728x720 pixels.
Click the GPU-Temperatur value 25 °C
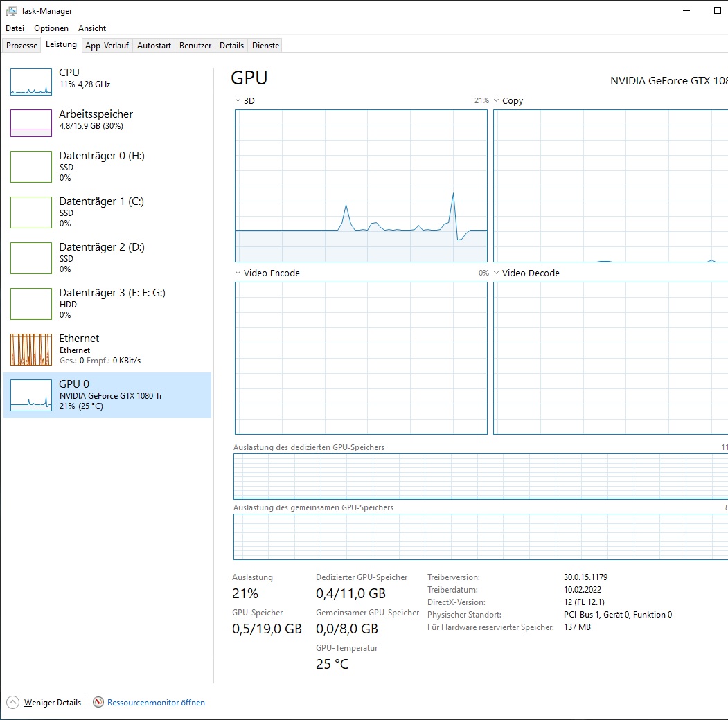(332, 664)
